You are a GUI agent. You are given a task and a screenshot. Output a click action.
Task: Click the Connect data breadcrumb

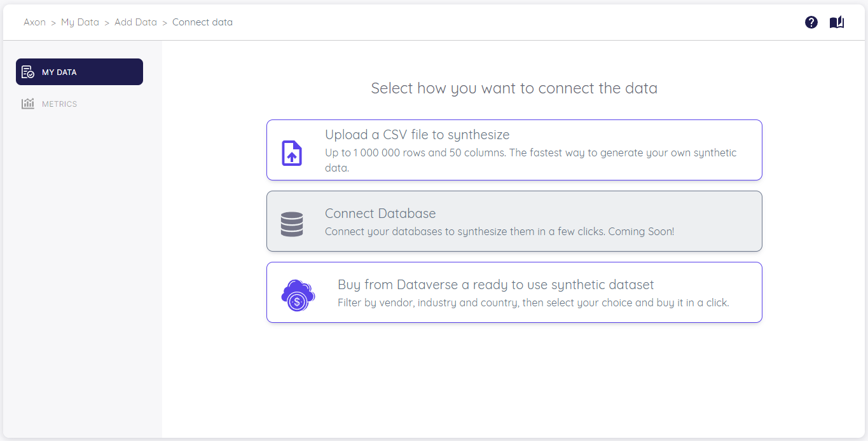click(x=202, y=22)
